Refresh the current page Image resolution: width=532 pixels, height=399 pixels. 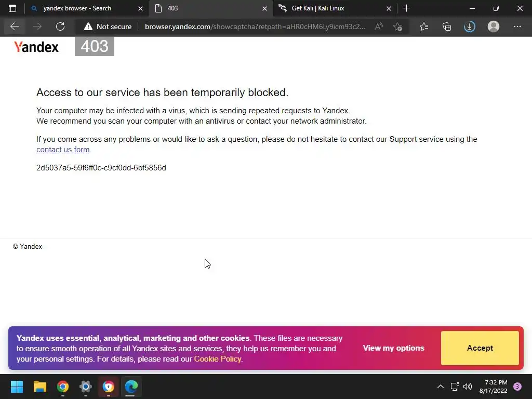[x=60, y=26]
